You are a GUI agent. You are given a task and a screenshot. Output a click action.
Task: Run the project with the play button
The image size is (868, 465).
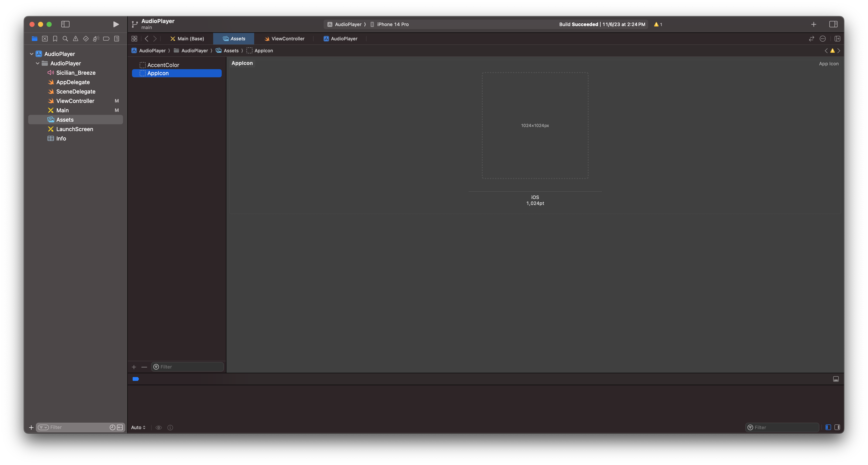(x=116, y=24)
